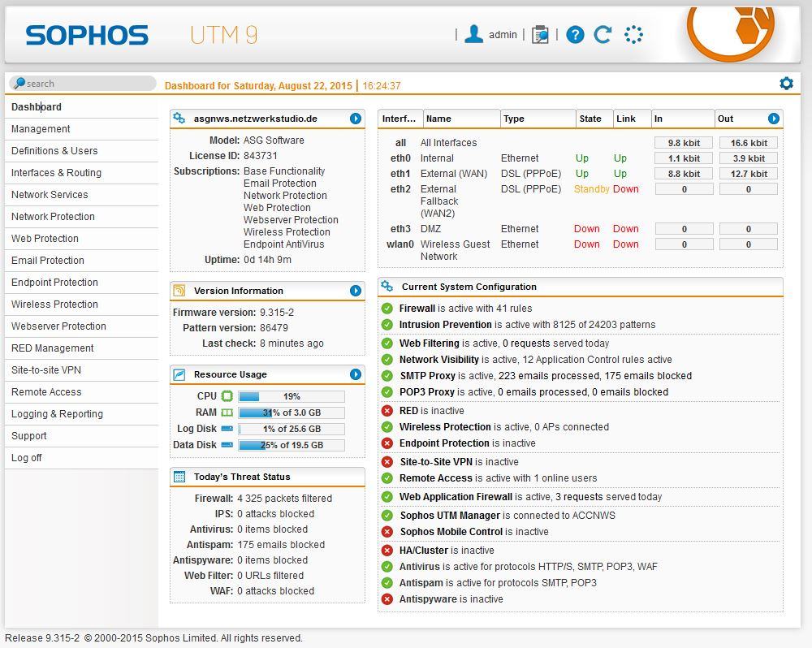Expand the Version Information panel arrow
Image resolution: width=812 pixels, height=648 pixels.
[x=356, y=291]
